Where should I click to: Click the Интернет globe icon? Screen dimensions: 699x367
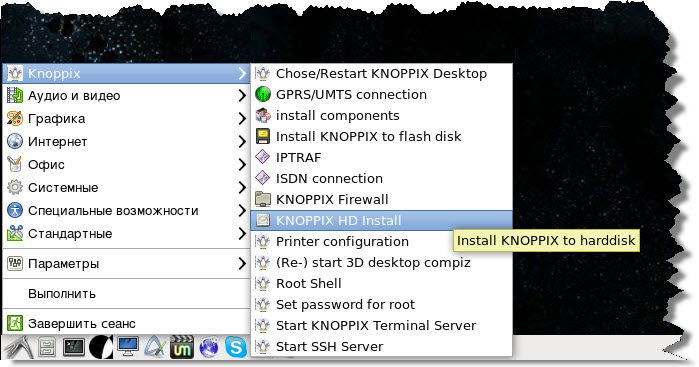[15, 141]
